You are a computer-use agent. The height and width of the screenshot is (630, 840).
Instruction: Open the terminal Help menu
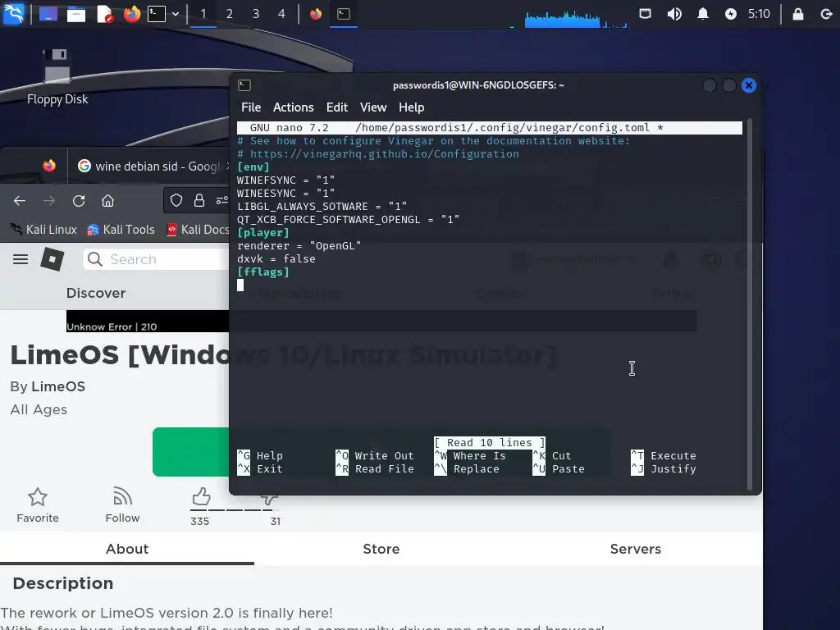[x=411, y=107]
